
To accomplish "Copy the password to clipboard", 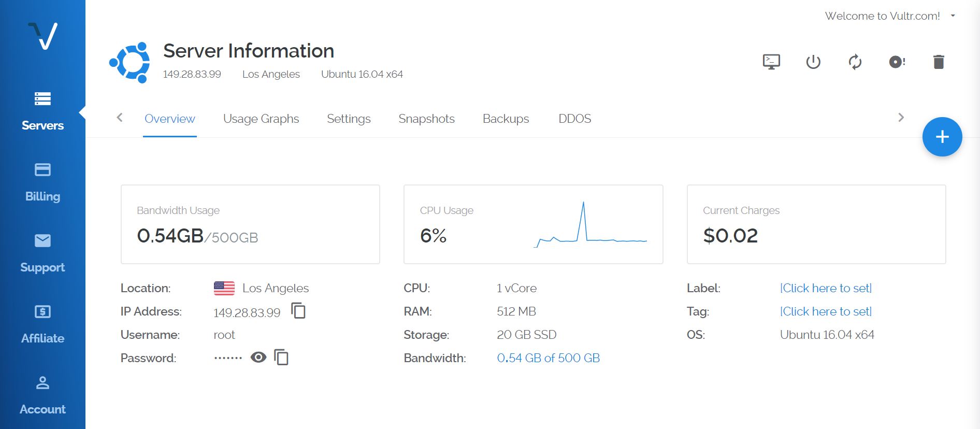I will (281, 357).
